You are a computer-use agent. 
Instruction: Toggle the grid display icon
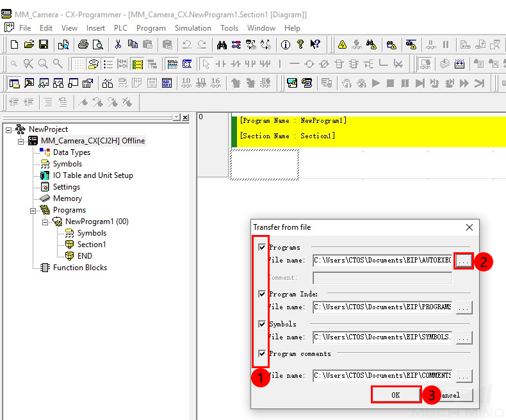(x=78, y=64)
